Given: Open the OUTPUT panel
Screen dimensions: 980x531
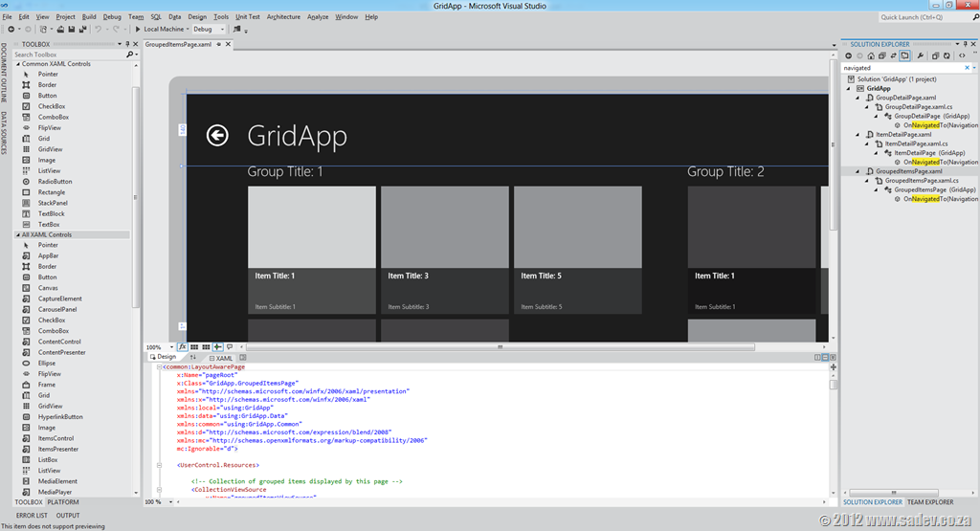Looking at the screenshot, I should click(x=68, y=516).
